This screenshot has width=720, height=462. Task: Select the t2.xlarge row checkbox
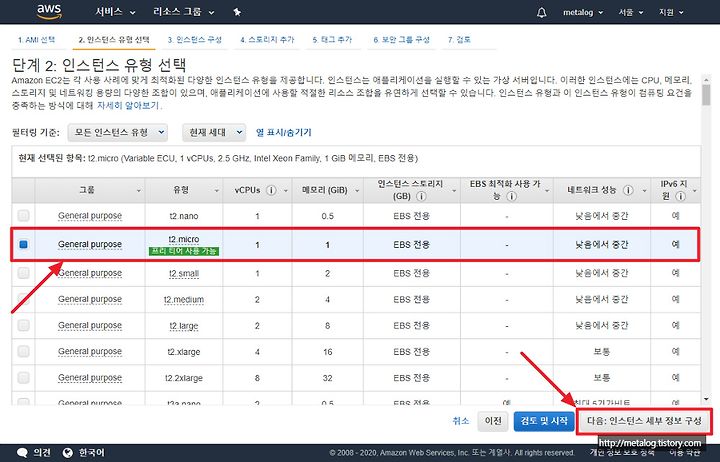tap(23, 351)
